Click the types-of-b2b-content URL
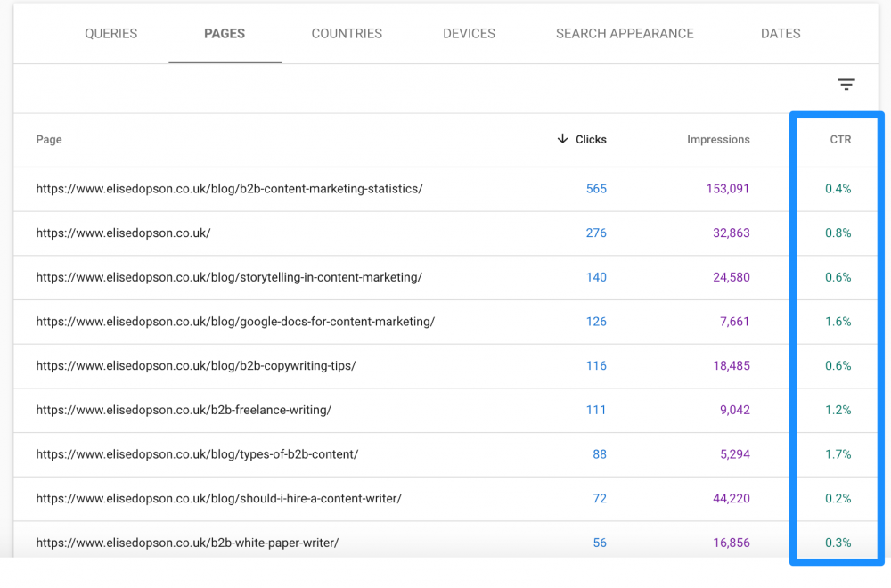Image resolution: width=891 pixels, height=588 pixels. tap(197, 454)
